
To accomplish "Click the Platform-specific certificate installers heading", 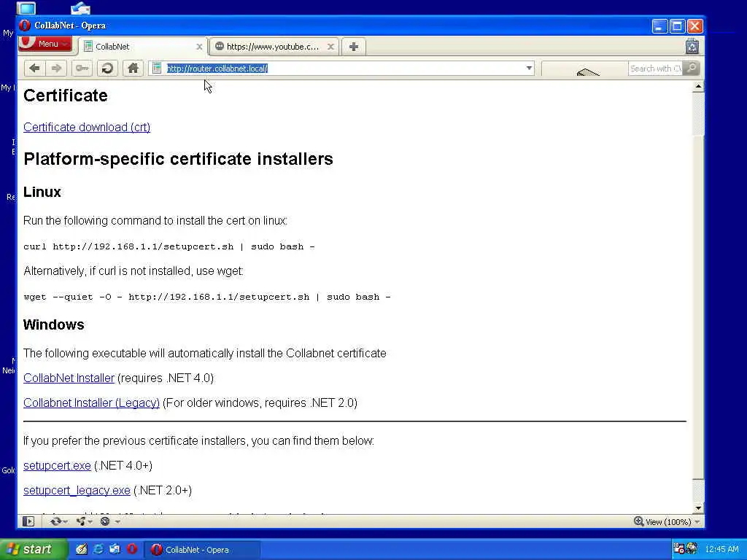I will tap(178, 159).
